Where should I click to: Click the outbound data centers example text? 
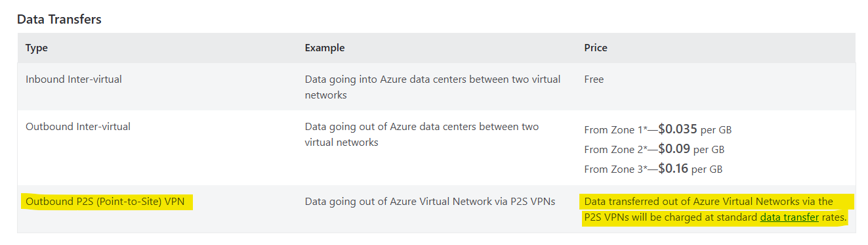click(422, 134)
